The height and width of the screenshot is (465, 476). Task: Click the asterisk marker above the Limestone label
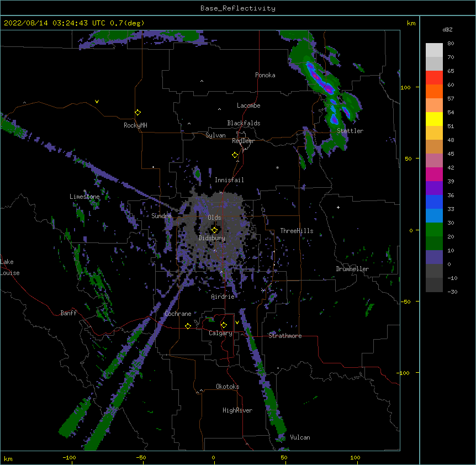click(x=84, y=191)
